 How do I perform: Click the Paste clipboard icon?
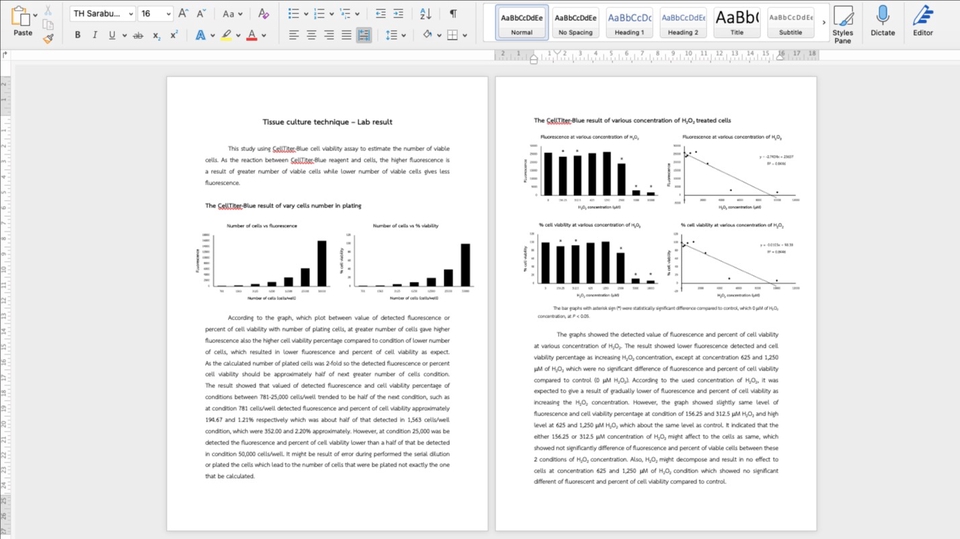tap(20, 16)
